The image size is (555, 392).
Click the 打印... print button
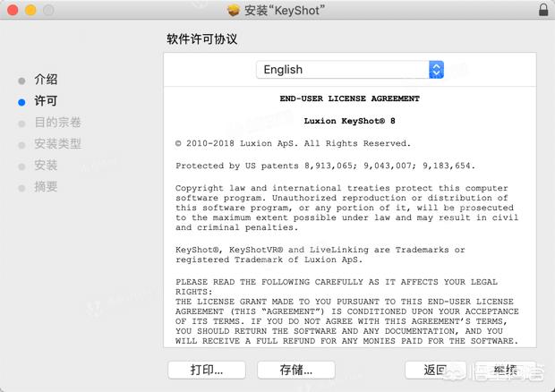coord(207,370)
